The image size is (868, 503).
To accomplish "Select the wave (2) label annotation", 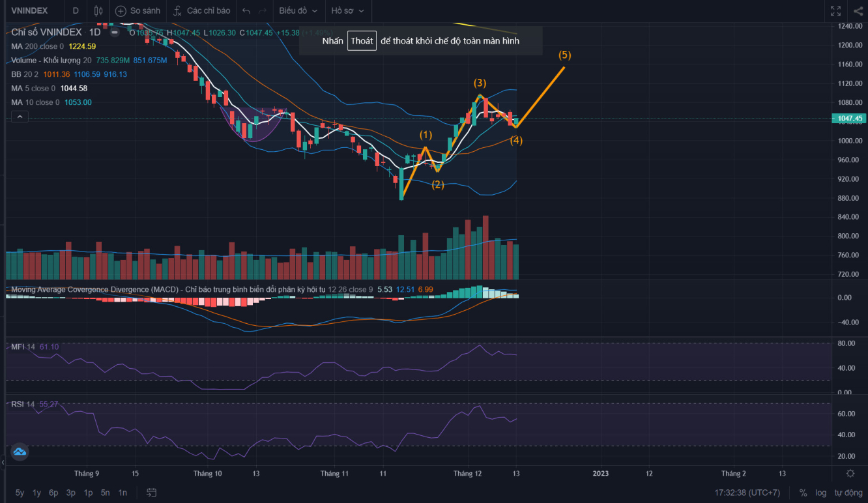I will (438, 184).
